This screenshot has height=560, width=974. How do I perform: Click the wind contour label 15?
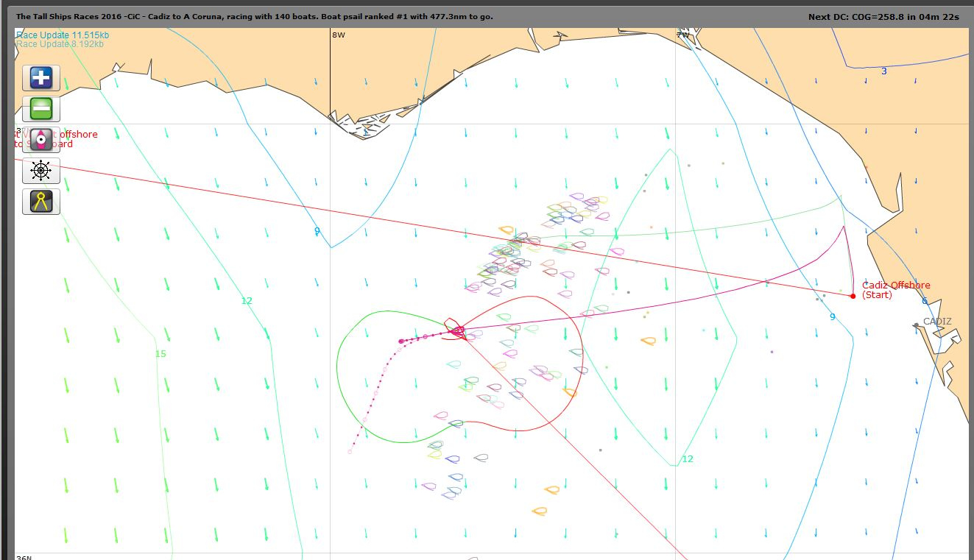click(160, 354)
